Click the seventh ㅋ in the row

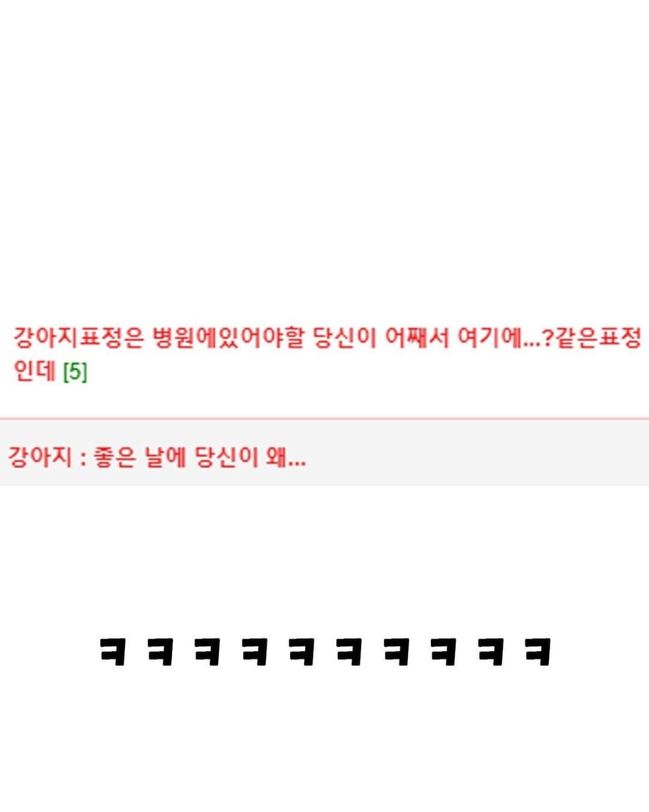[x=396, y=652]
